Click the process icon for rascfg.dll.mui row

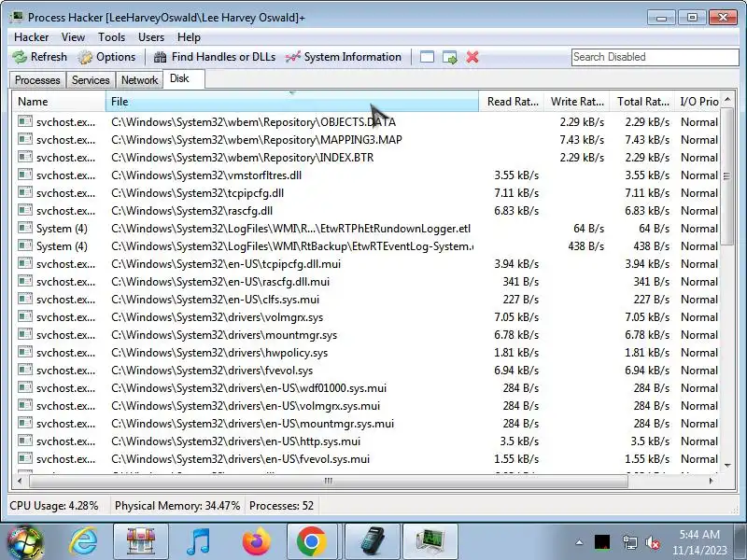click(x=25, y=281)
